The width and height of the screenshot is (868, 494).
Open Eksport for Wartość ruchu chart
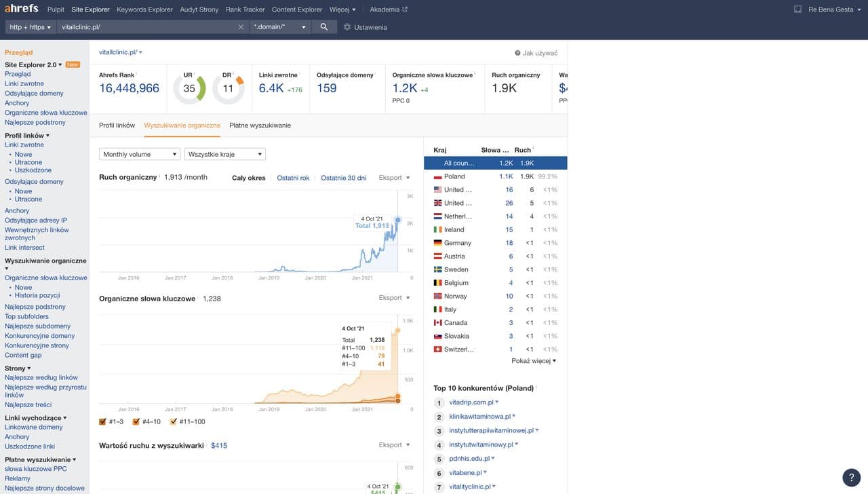[395, 445]
